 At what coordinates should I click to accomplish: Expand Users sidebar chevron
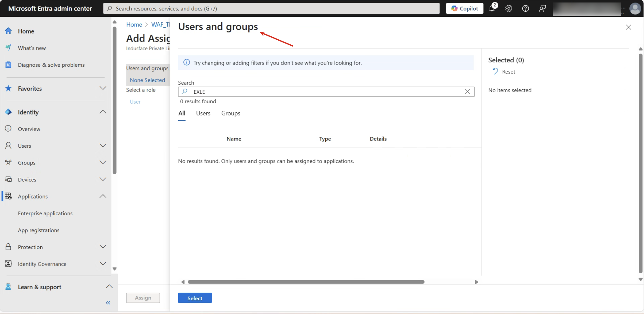pos(103,145)
